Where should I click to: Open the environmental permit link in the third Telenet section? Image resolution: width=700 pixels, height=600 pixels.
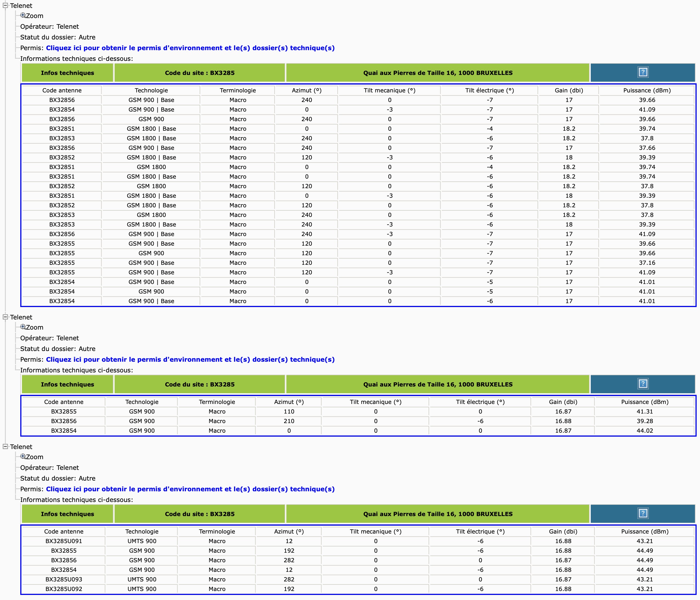tap(190, 489)
